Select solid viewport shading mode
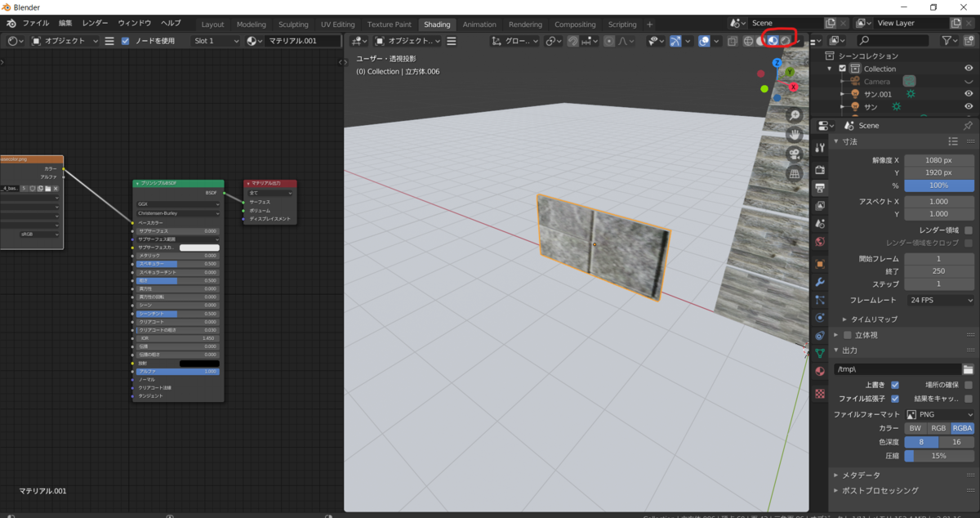Screen dimensions: 980x518 [759, 41]
